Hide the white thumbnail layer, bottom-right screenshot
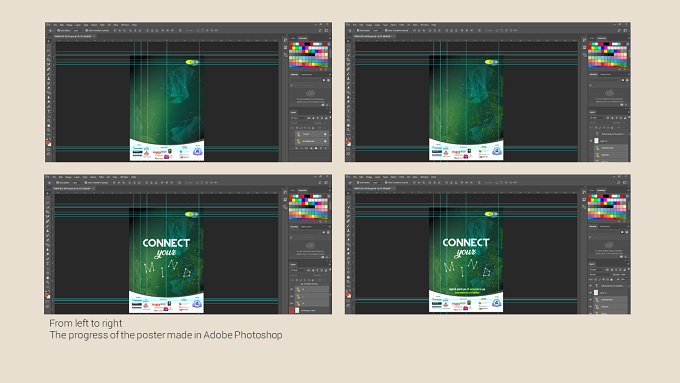This screenshot has width=680, height=383. click(x=590, y=293)
